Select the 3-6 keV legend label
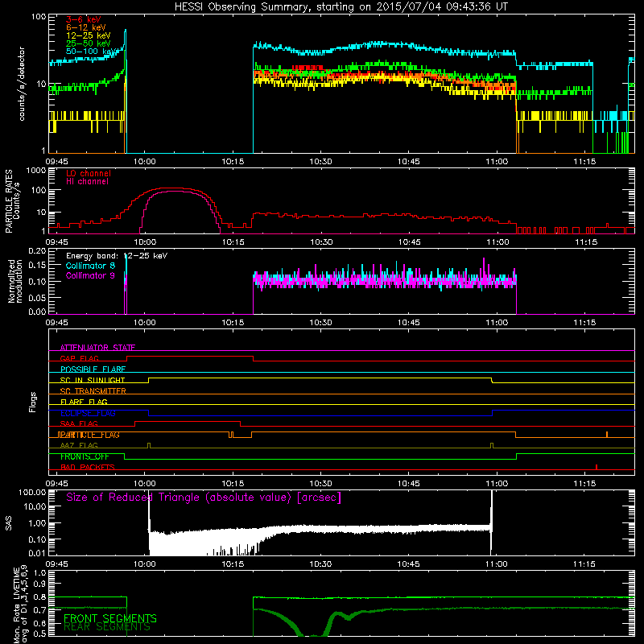Screen dimensions: 644x644 point(84,19)
